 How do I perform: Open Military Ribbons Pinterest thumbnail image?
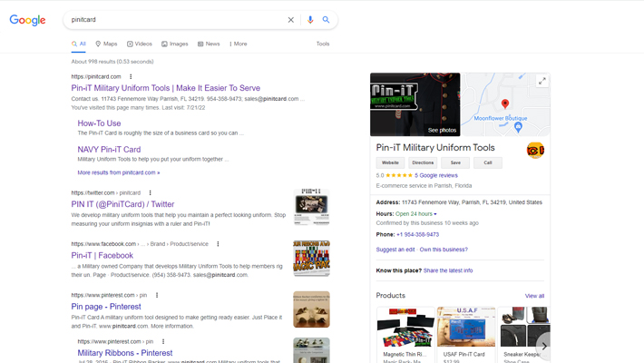(311, 350)
